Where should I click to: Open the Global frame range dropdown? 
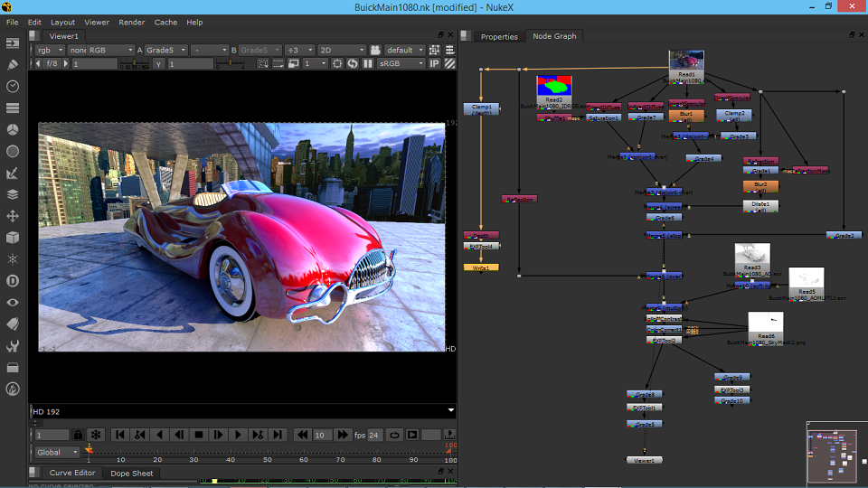57,452
